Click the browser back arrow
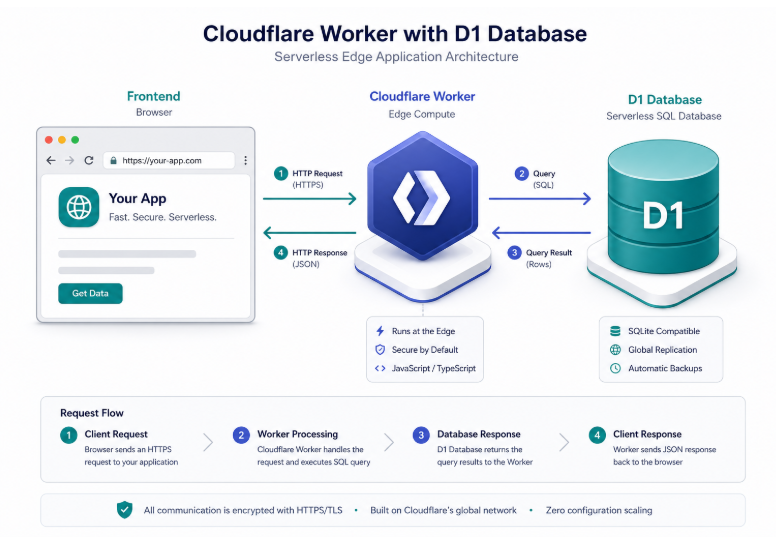Viewport: 776px width, 542px height. (x=51, y=160)
